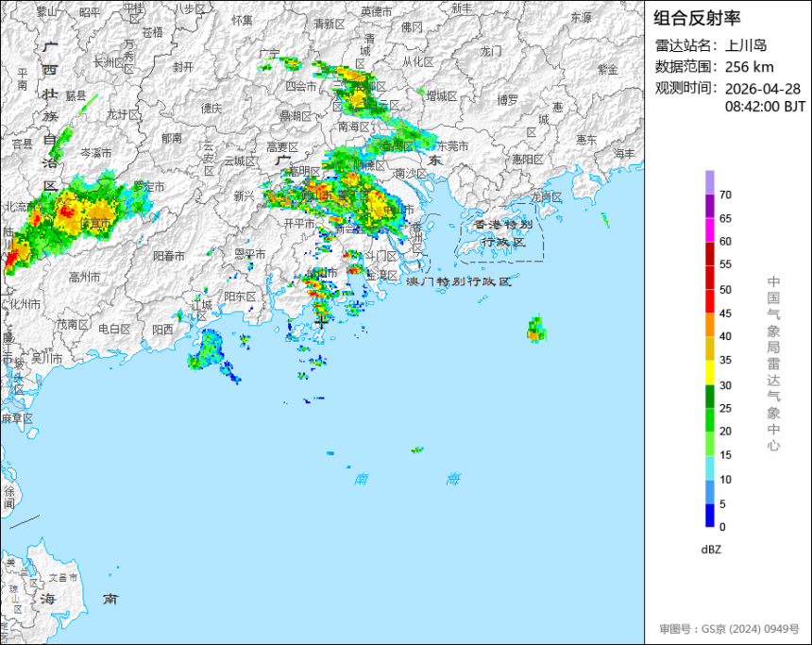This screenshot has height=645, width=812.
Task: Pick the cyan 10–15 dBZ swatch
Action: [709, 467]
